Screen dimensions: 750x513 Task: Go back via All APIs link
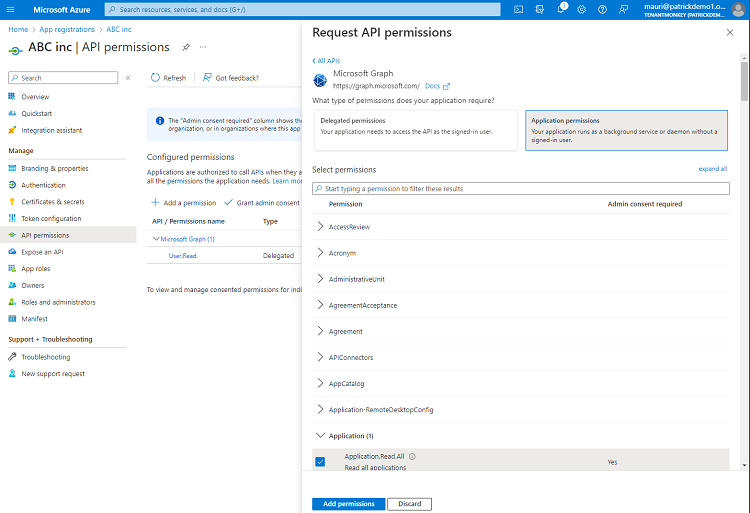click(x=327, y=61)
